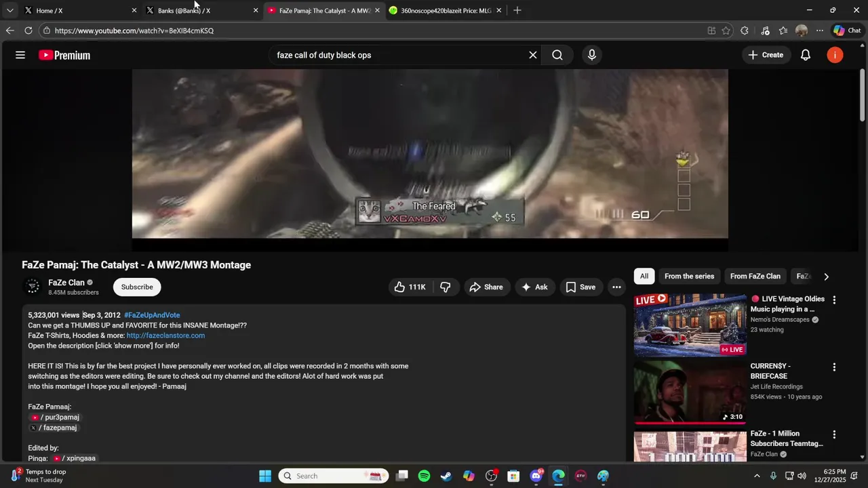Go to YouTube Premium home logo
Image resolution: width=868 pixels, height=488 pixels.
pos(64,55)
